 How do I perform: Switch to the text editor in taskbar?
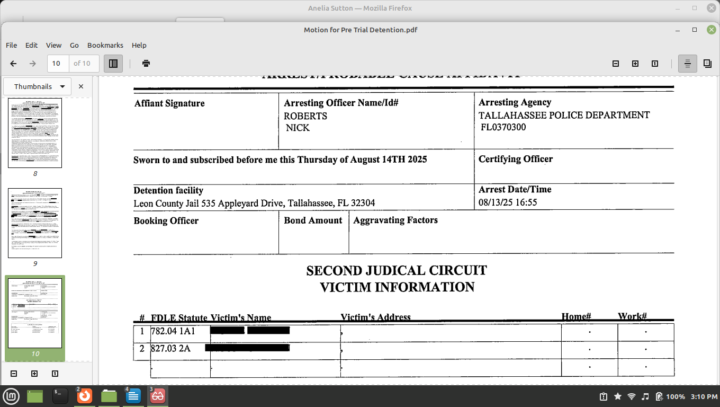[133, 396]
